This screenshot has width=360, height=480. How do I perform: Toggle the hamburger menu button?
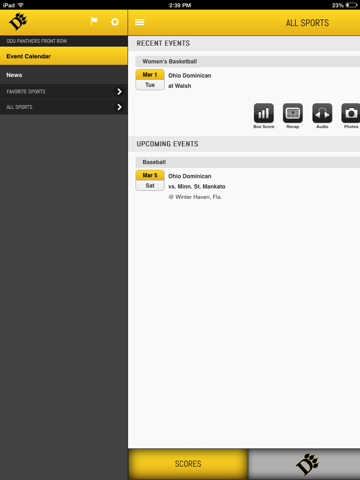[140, 22]
